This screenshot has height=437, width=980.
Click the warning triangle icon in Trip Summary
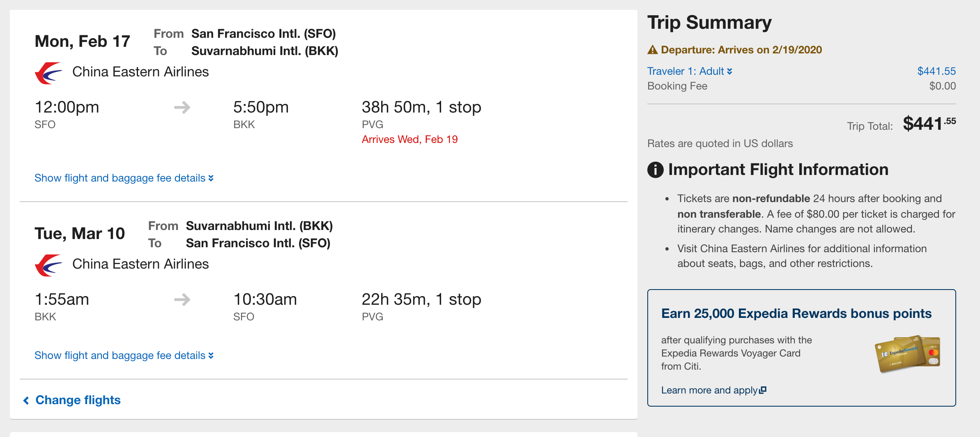click(x=653, y=50)
